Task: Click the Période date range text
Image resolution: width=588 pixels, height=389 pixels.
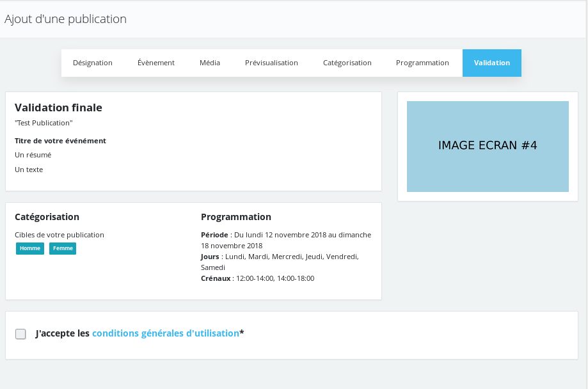Action: pos(286,240)
